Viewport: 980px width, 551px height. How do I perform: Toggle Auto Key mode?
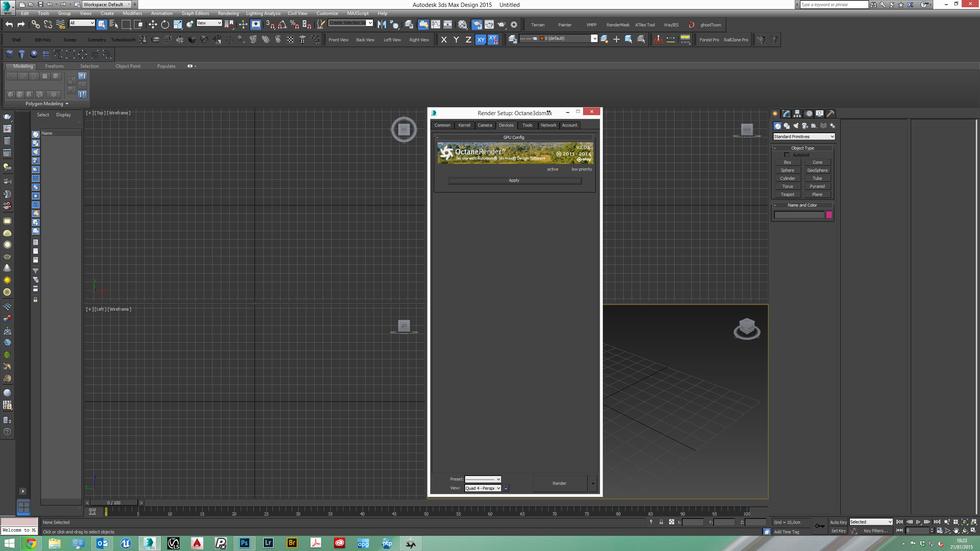838,522
